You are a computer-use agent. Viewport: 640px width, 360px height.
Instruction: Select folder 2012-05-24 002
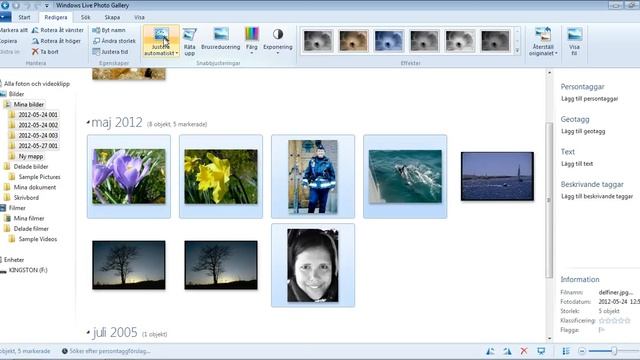38,125
